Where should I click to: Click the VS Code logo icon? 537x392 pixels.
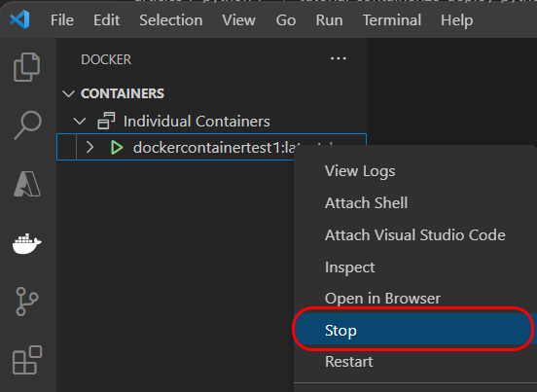pos(19,19)
